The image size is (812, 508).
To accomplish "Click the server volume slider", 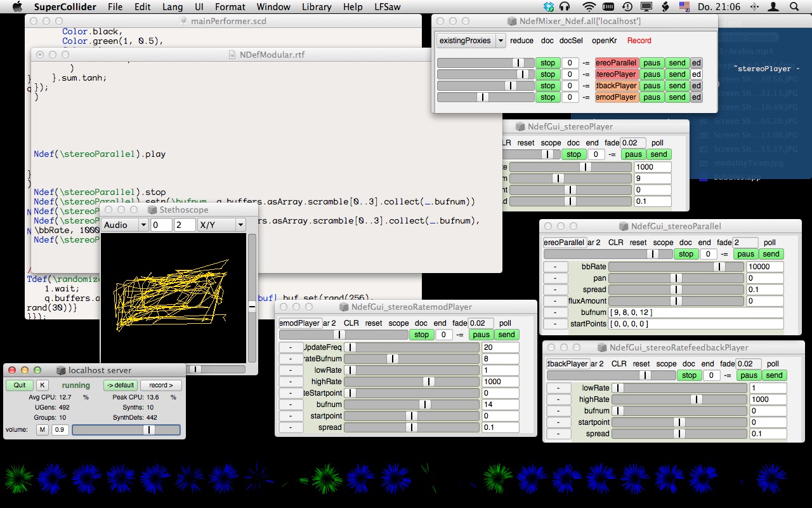I will pos(126,430).
